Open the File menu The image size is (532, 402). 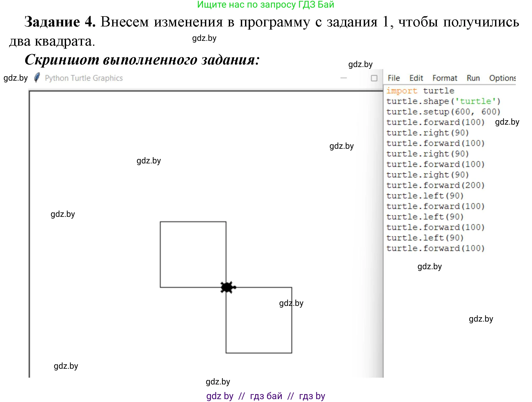[x=393, y=78]
